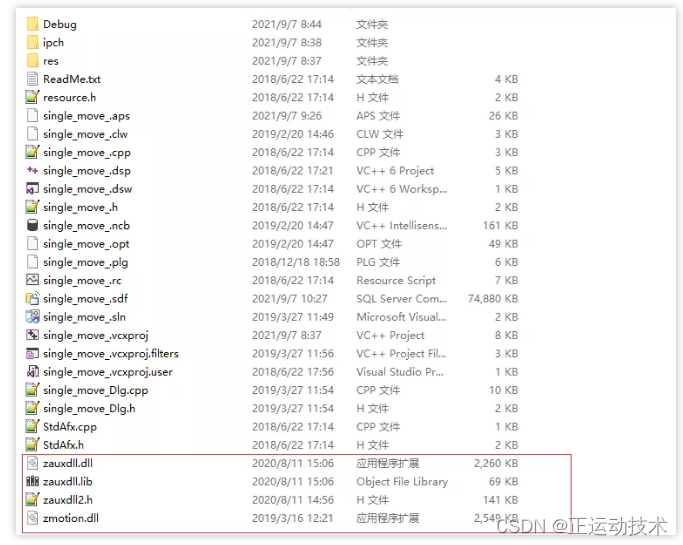Screen dimensions: 683x545
Task: Click the zauxdll.lib library icon
Action: coord(33,481)
